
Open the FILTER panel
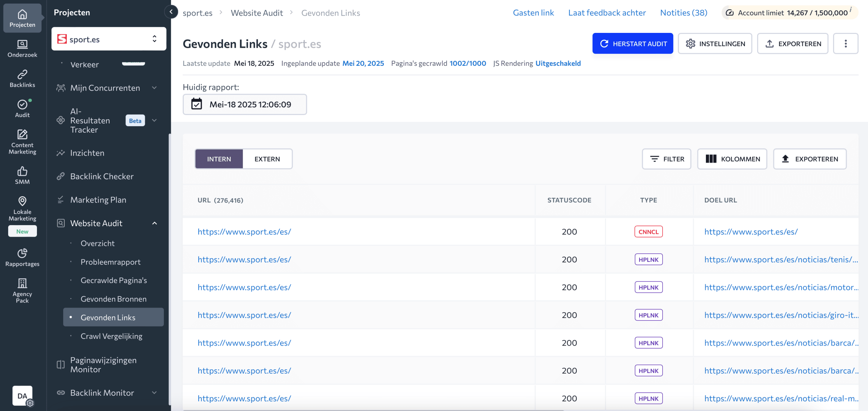pos(667,159)
